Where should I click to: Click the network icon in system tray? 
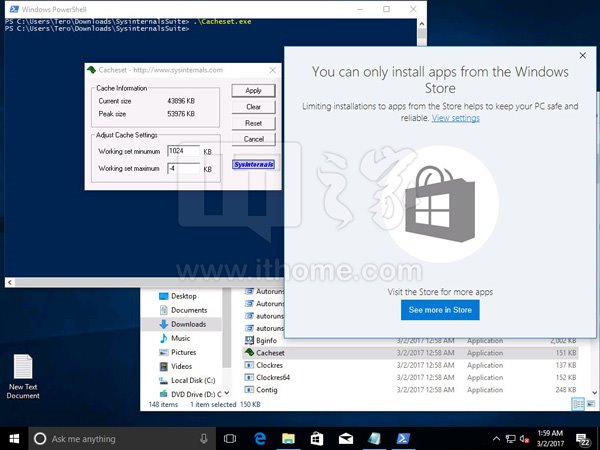tap(510, 439)
